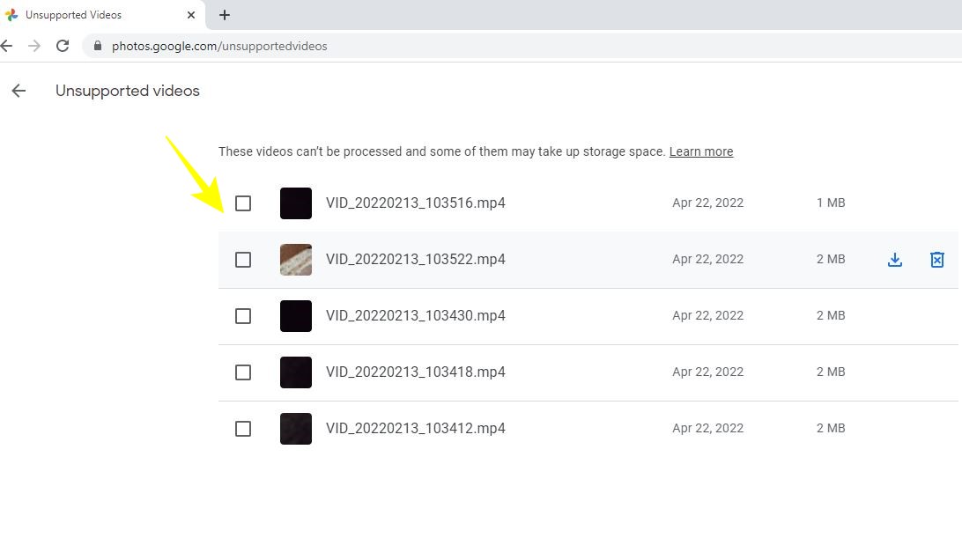Click the browser back navigation arrow
This screenshot has width=962, height=560.
point(7,45)
